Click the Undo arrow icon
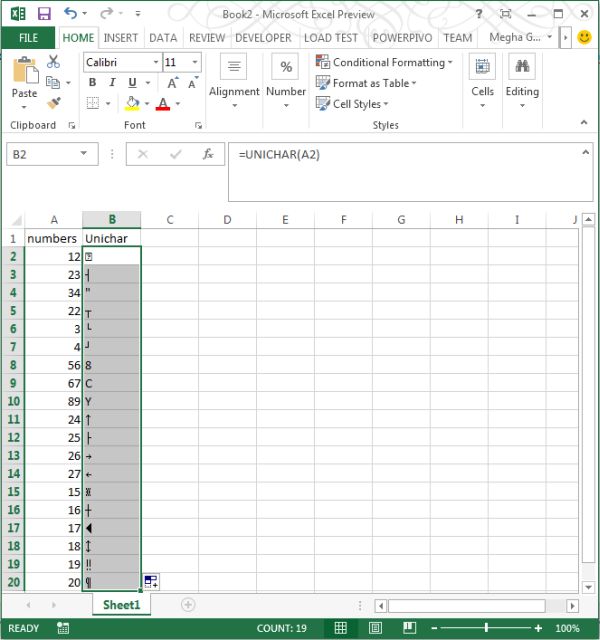This screenshot has height=640, width=600. 71,13
